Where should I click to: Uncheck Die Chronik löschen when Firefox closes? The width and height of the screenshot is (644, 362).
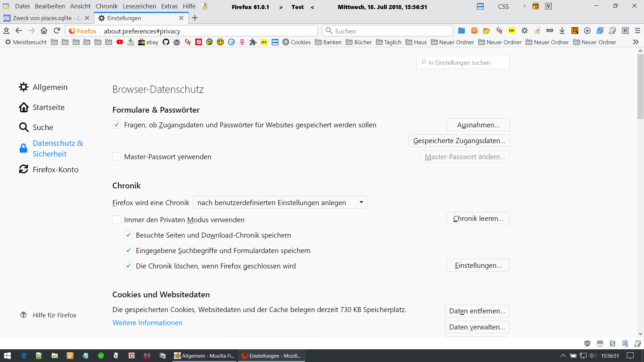(x=128, y=266)
